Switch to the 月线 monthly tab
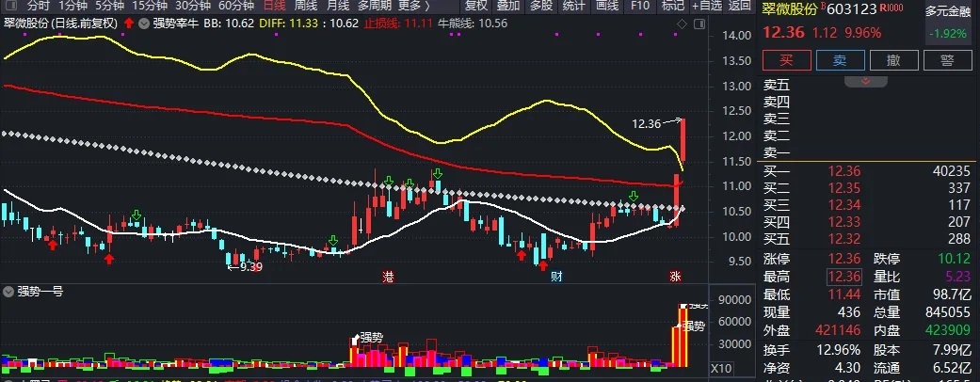This screenshot has width=980, height=382. coord(338,6)
